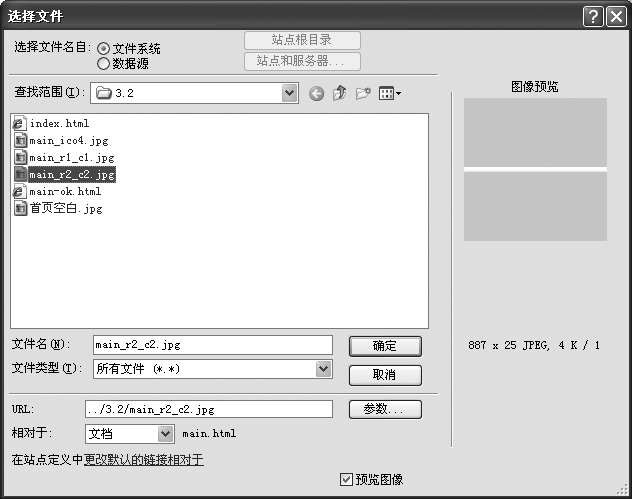Open the help question mark button

point(593,17)
